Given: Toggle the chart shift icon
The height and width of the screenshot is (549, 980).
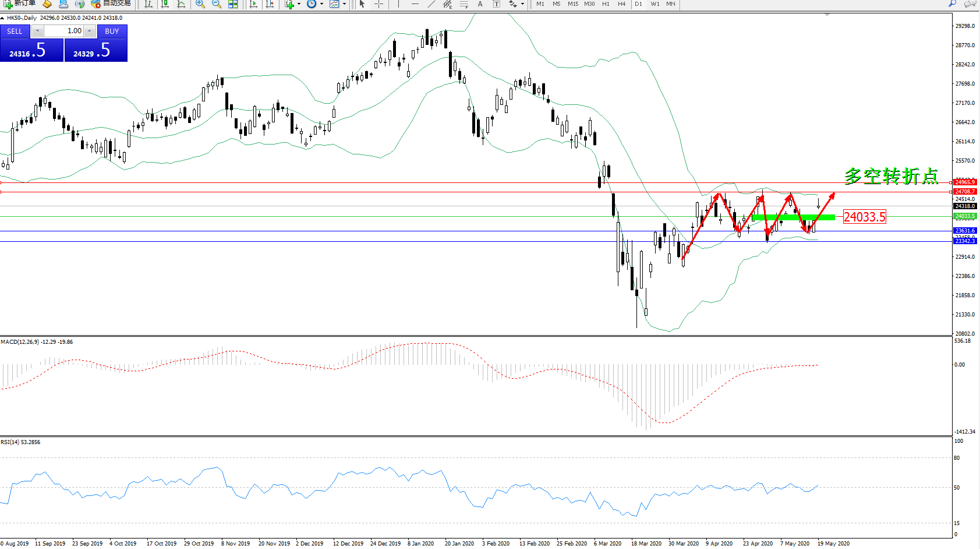Looking at the screenshot, I should (x=270, y=4).
